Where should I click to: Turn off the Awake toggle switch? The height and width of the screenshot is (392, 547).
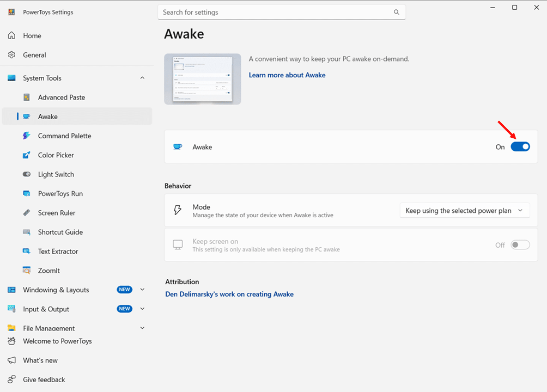[520, 147]
